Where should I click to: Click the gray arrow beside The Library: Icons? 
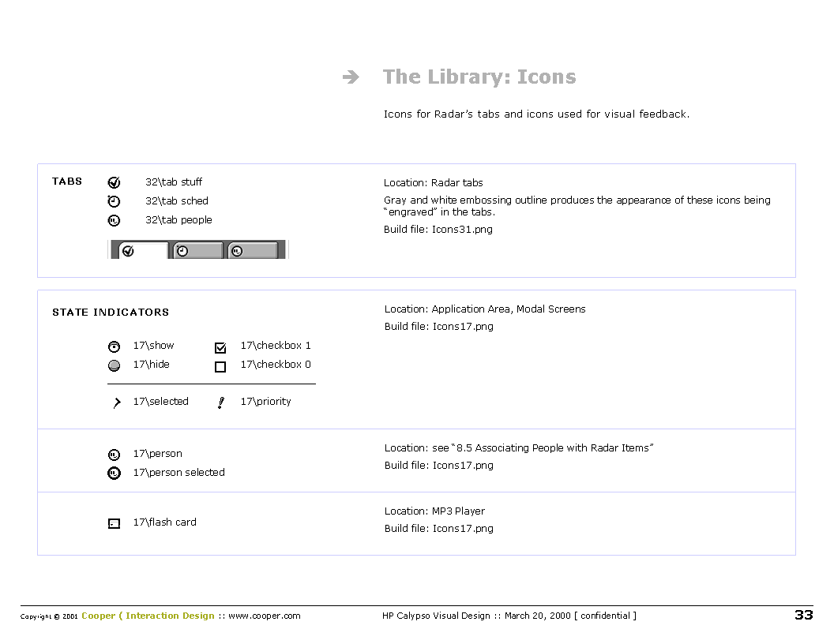(x=351, y=77)
